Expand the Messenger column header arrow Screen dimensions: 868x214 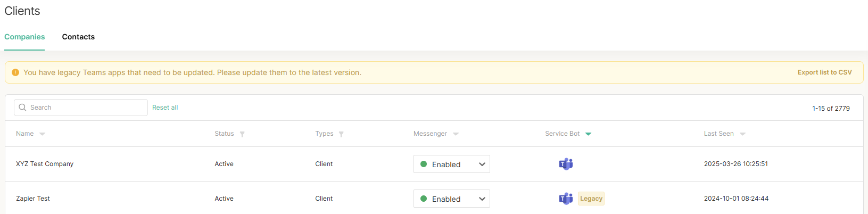[x=456, y=134]
